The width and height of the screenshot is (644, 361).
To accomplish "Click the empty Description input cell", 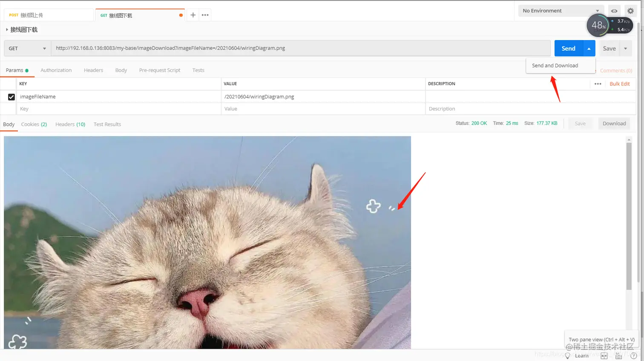I will 530,109.
